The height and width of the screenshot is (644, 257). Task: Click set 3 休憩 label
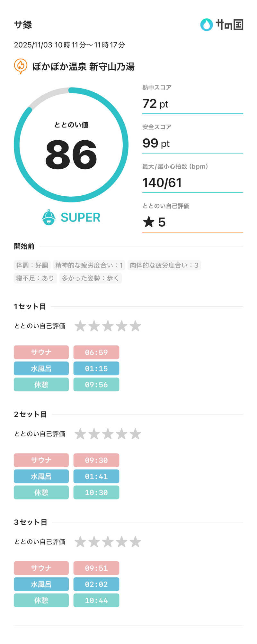[41, 600]
